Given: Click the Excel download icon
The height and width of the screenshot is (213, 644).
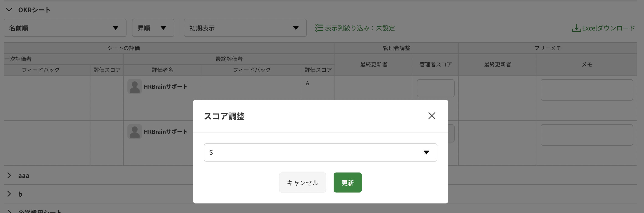Looking at the screenshot, I should click(576, 28).
